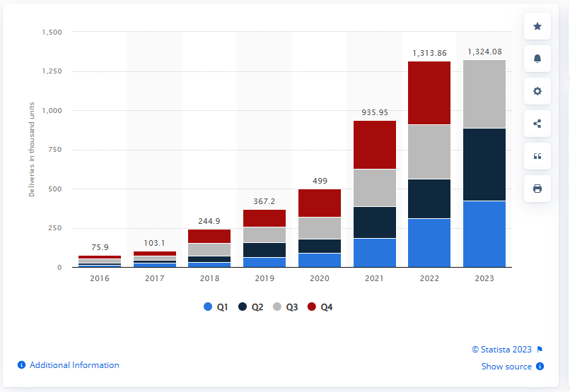
Task: Click the 935.95 total label
Action: 375,112
